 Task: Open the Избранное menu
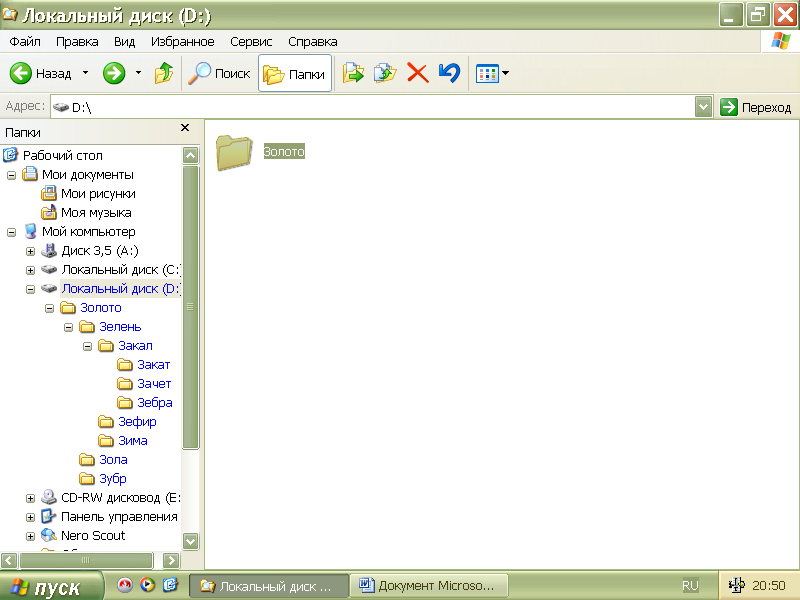tap(183, 42)
